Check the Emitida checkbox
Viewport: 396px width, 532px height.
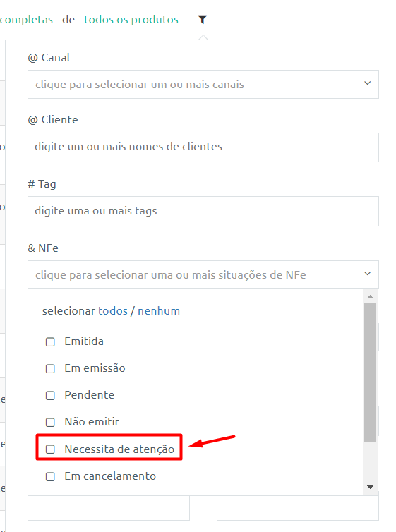50,341
